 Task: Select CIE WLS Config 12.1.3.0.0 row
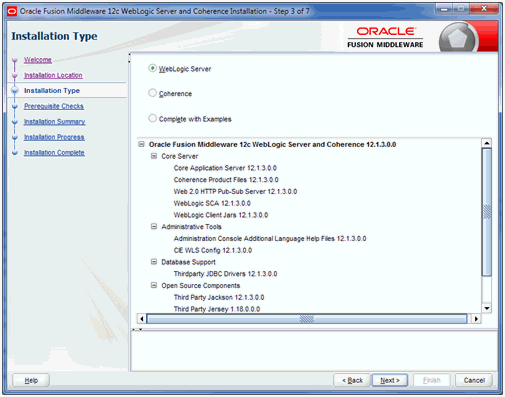tap(213, 250)
